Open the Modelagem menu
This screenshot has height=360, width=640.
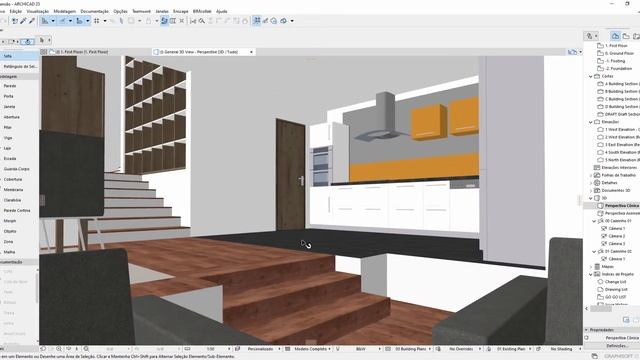(x=64, y=11)
